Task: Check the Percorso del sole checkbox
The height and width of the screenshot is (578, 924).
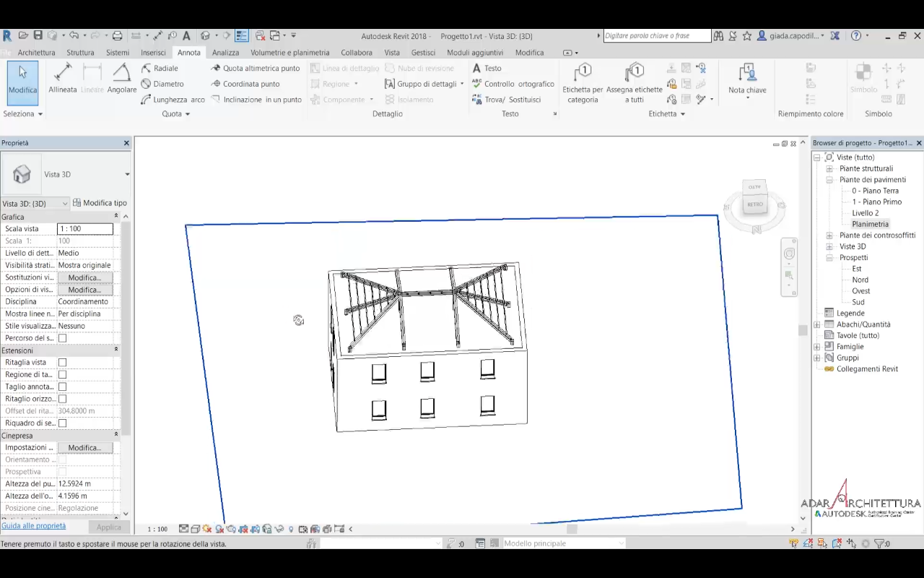Action: tap(62, 338)
